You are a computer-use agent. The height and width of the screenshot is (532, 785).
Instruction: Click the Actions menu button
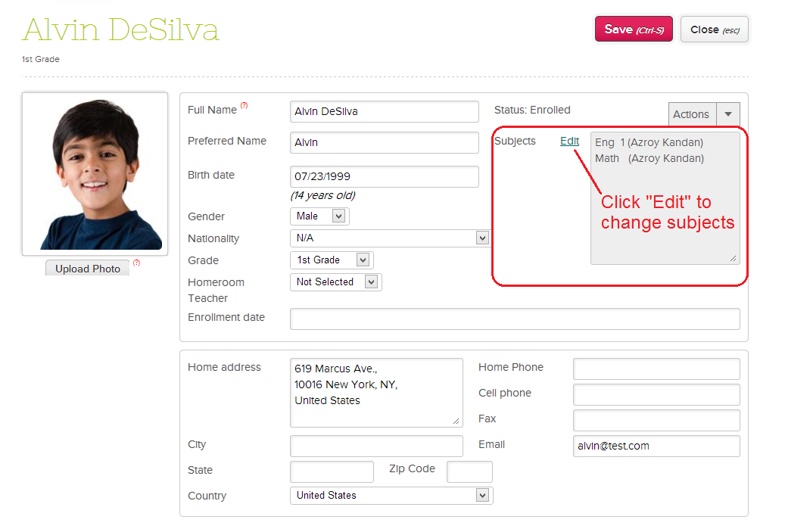[x=693, y=114]
